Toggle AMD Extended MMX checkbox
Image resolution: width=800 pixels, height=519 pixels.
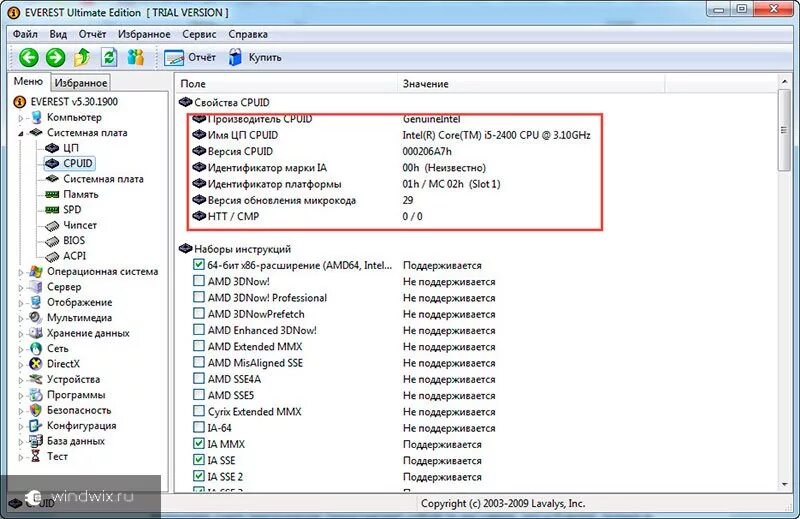coord(199,347)
